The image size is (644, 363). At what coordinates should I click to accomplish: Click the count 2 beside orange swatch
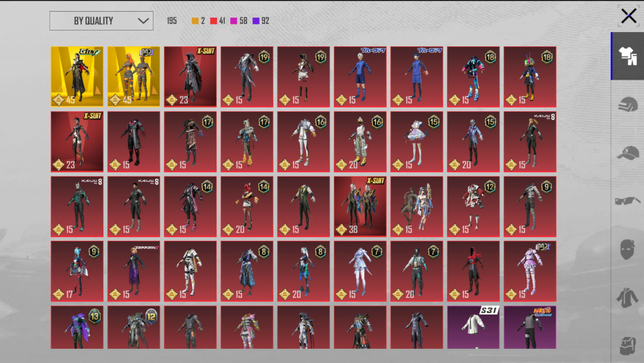(x=203, y=21)
